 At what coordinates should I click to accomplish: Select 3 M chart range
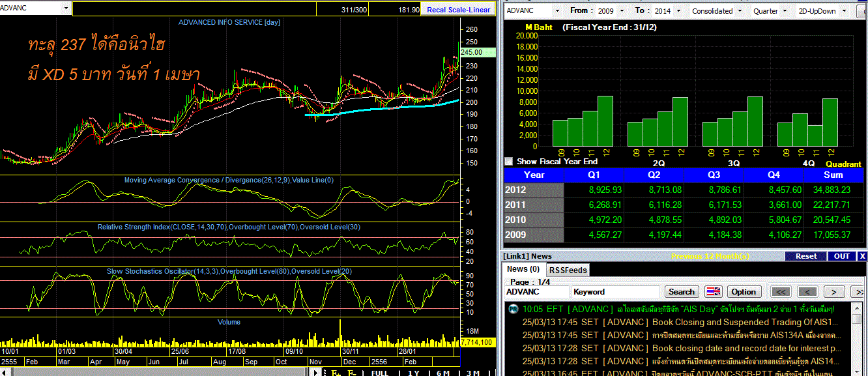[x=472, y=373]
